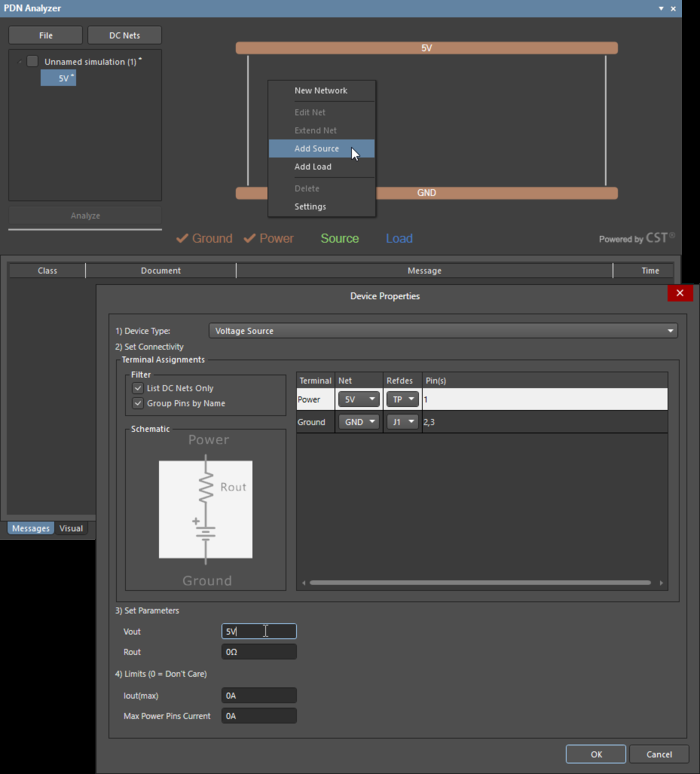Image resolution: width=700 pixels, height=774 pixels.
Task: Focus the Rout input field
Action: tap(259, 652)
